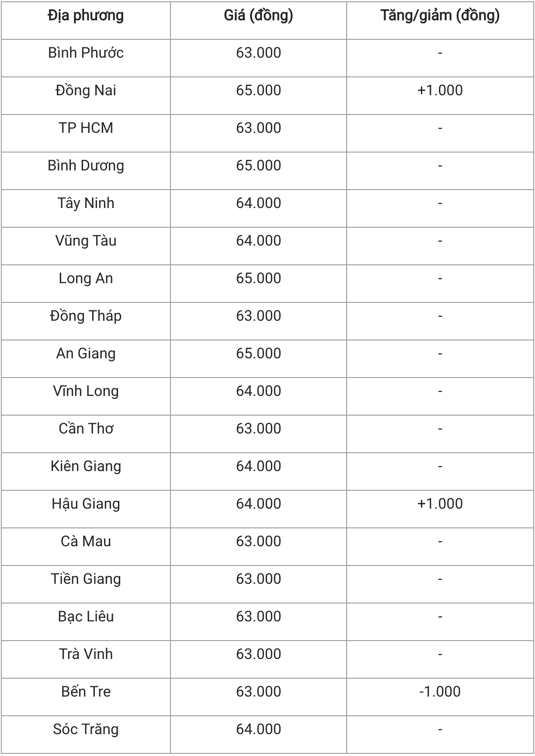Click the +1.000 change for Đồng Nai
Image resolution: width=535 pixels, height=756 pixels.
pos(440,90)
